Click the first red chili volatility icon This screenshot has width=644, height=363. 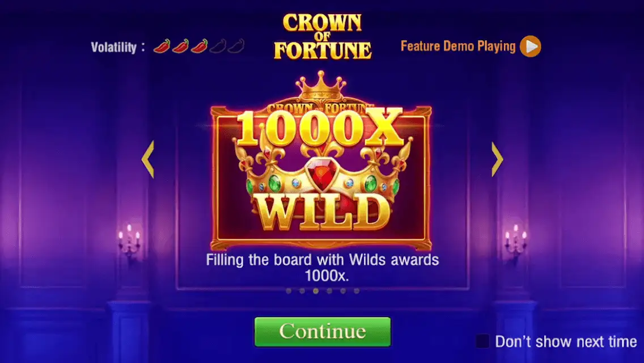tap(162, 46)
